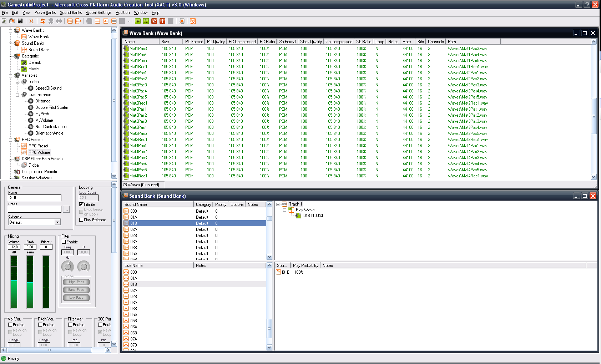The width and height of the screenshot is (601, 364).
Task: Select Sound Bank in project tree
Action: (x=39, y=50)
